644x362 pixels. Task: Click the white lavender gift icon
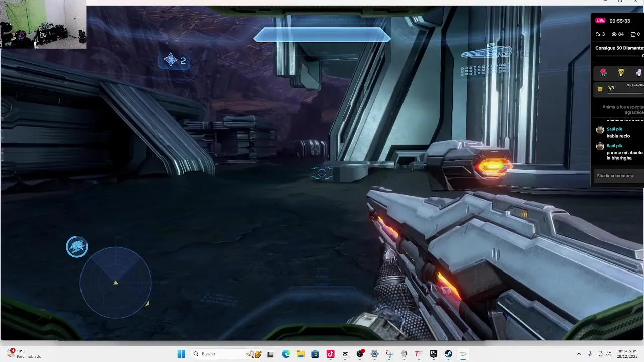pos(639,73)
